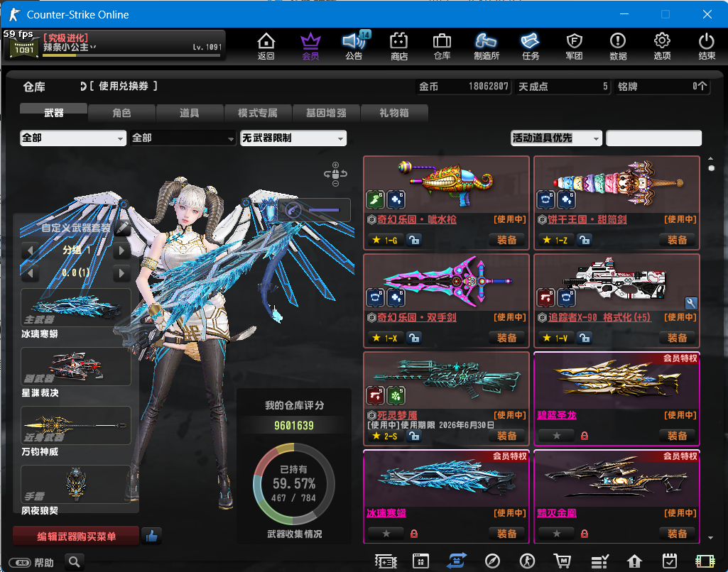Click the search input field beside sort dropdown
728x572 pixels.
click(x=653, y=138)
